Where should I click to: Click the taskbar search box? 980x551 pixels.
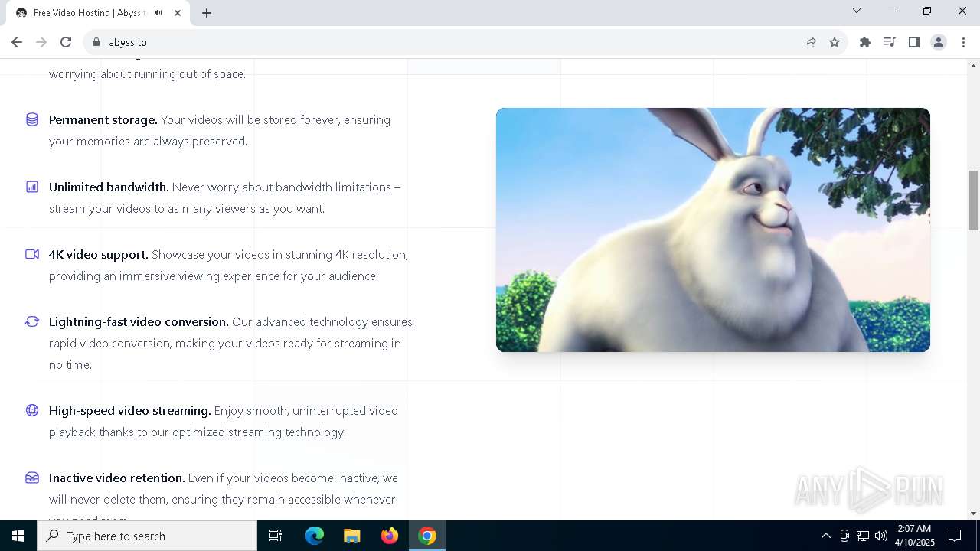point(147,536)
